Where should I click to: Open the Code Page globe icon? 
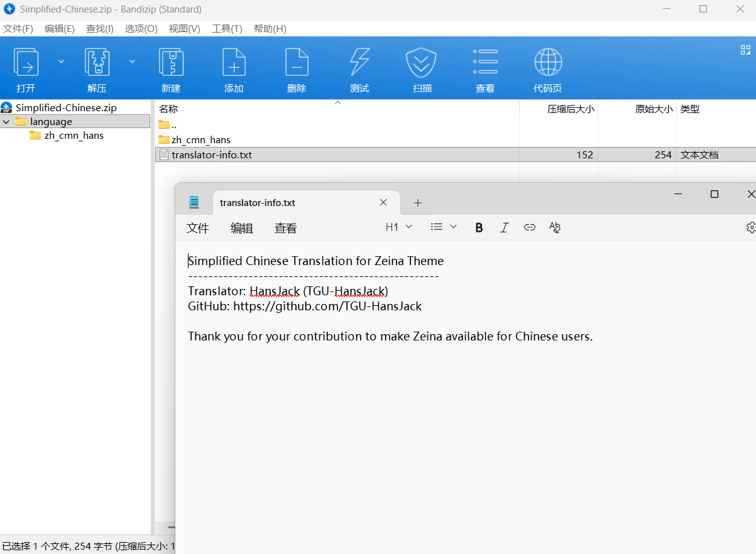point(547,63)
